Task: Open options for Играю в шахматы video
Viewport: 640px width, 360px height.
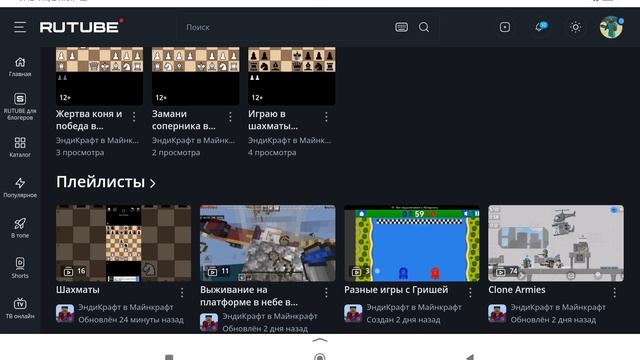Action: point(326,117)
